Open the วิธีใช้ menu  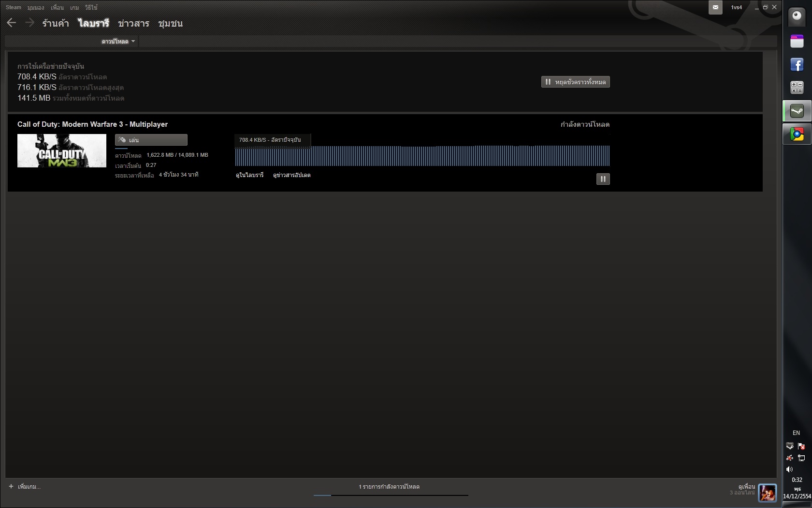coord(91,7)
